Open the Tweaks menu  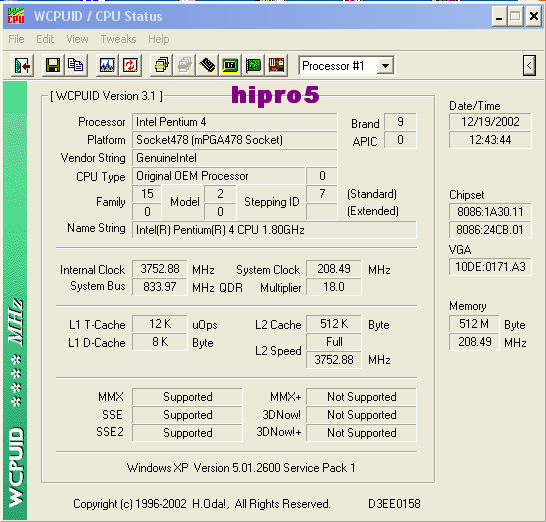118,39
